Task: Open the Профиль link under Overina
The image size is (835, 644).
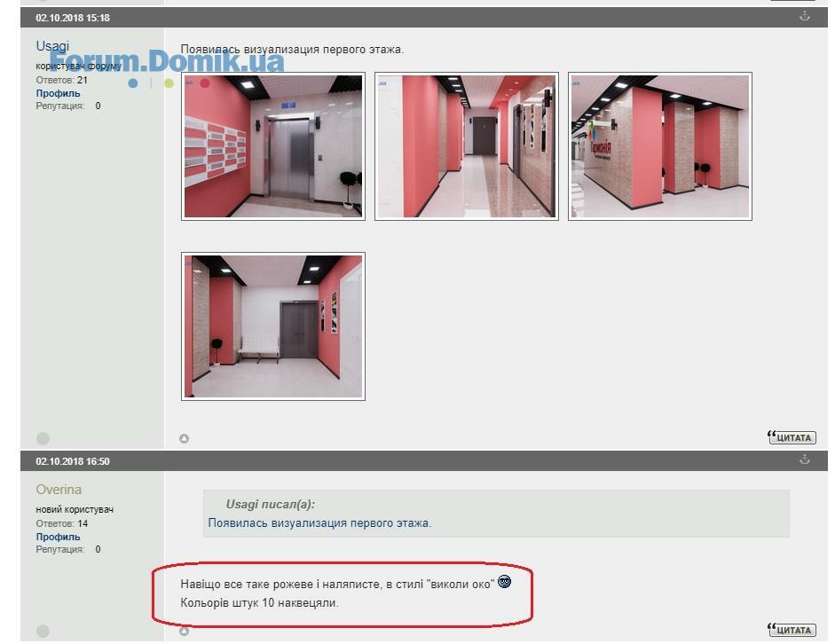Action: pos(58,537)
